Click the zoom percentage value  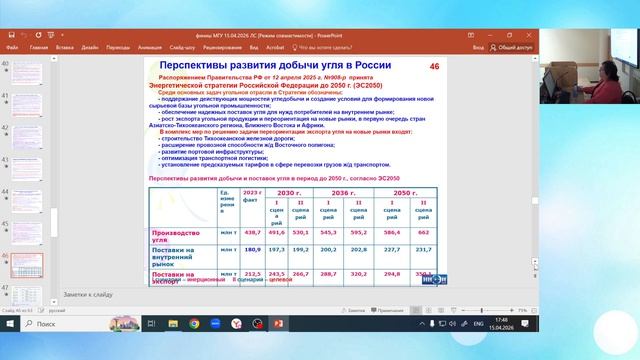pos(522,311)
